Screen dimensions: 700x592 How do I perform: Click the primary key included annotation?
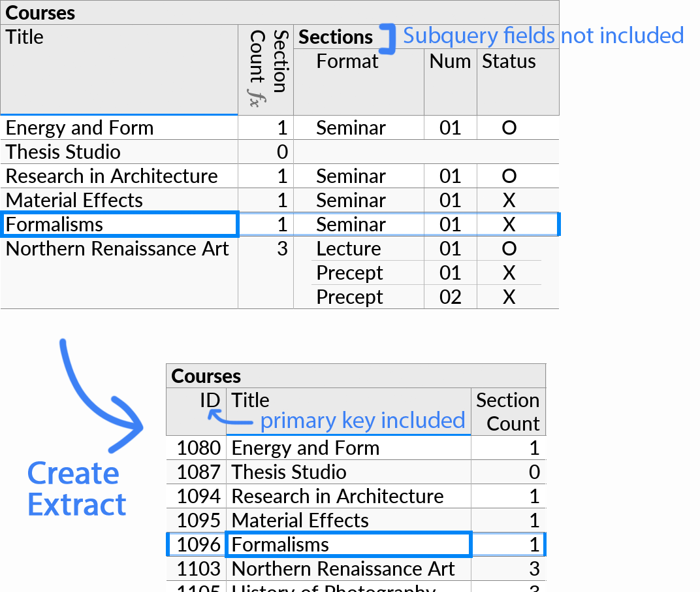[x=363, y=421]
